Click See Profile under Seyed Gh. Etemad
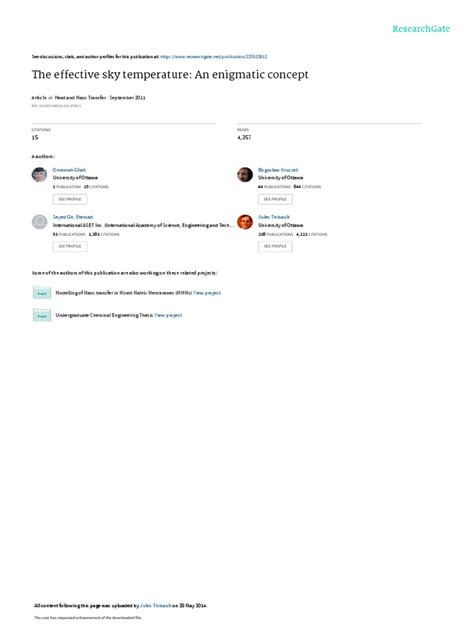The width and height of the screenshot is (474, 632). (70, 246)
